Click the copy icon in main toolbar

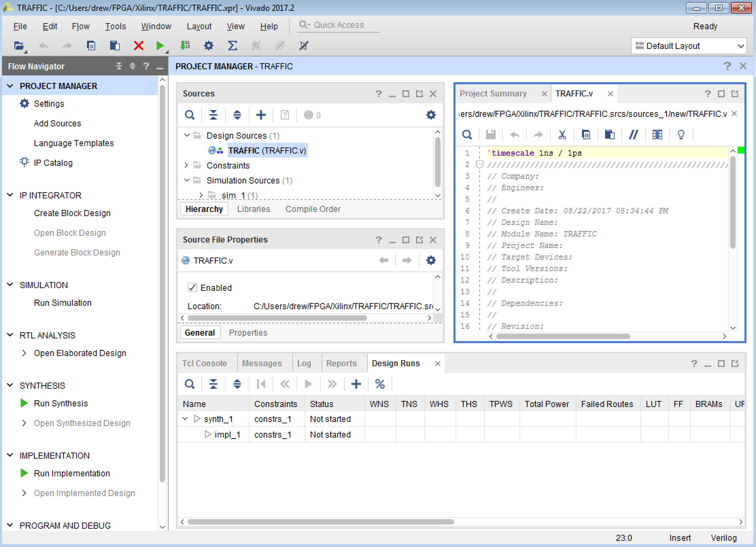(91, 46)
